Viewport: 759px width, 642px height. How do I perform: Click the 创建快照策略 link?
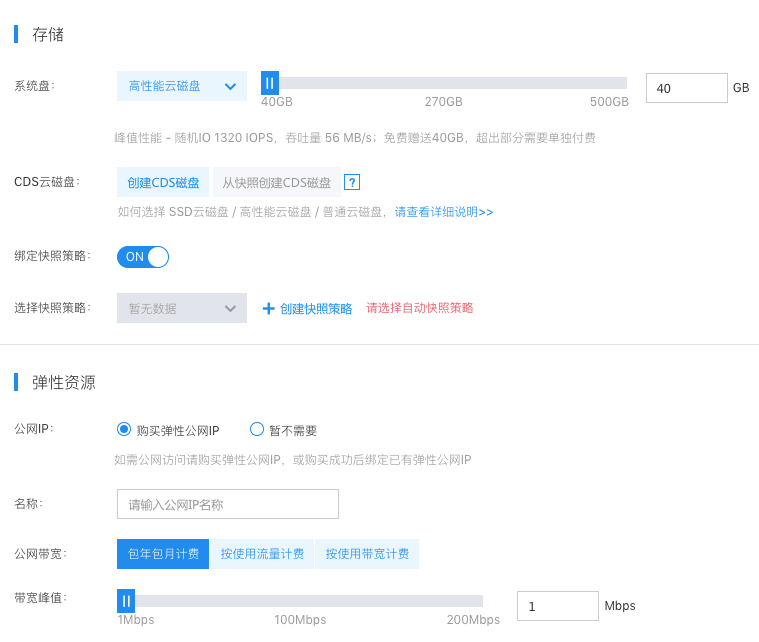pyautogui.click(x=316, y=308)
